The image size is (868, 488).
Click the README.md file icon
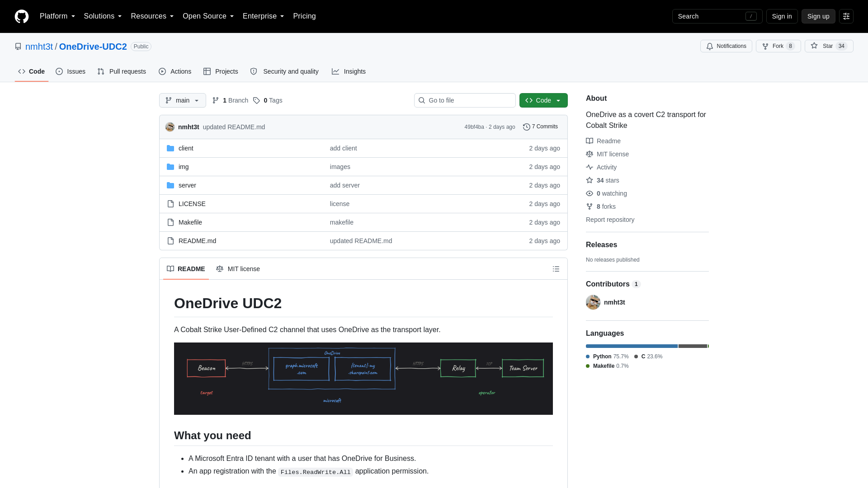point(170,241)
